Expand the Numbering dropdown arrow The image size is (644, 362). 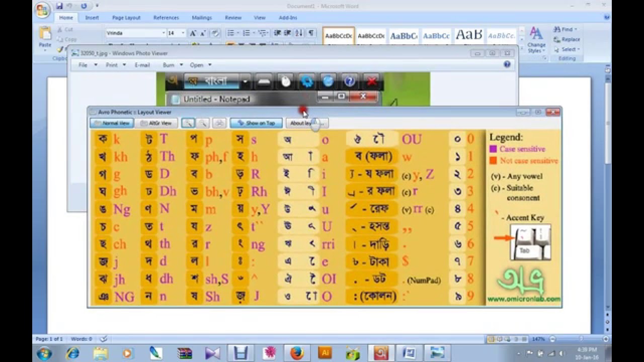point(254,33)
